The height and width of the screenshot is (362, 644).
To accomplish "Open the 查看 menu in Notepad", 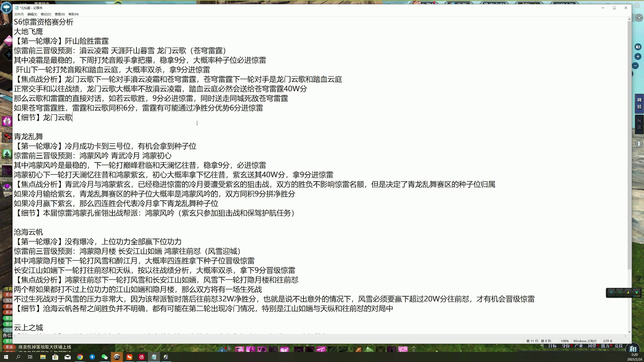I will pos(59,14).
